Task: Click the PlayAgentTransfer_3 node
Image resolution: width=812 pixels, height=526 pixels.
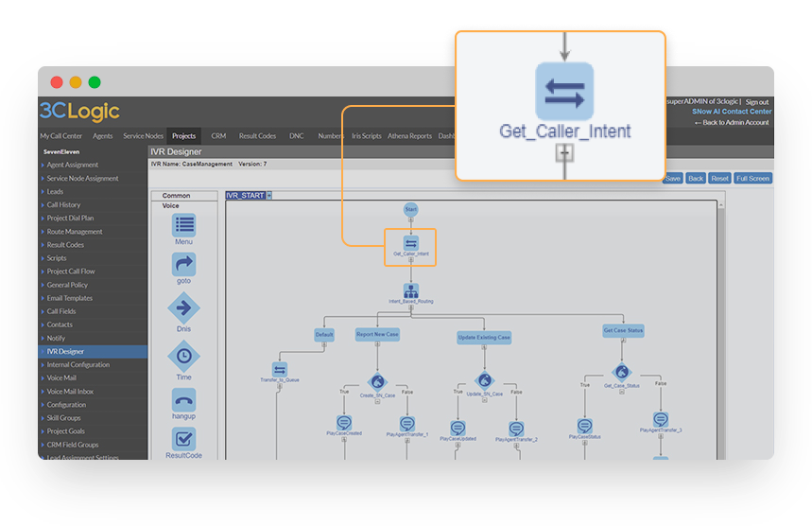Action: click(660, 419)
